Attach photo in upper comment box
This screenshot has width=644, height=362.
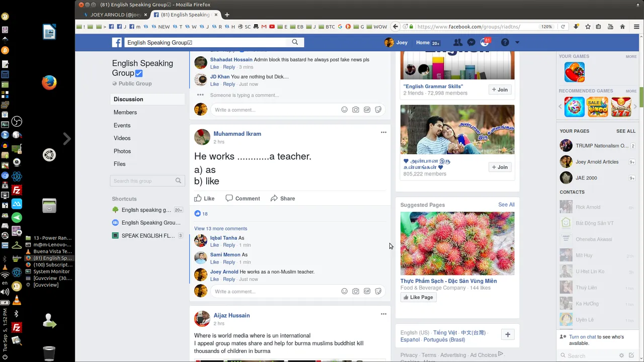tap(356, 110)
